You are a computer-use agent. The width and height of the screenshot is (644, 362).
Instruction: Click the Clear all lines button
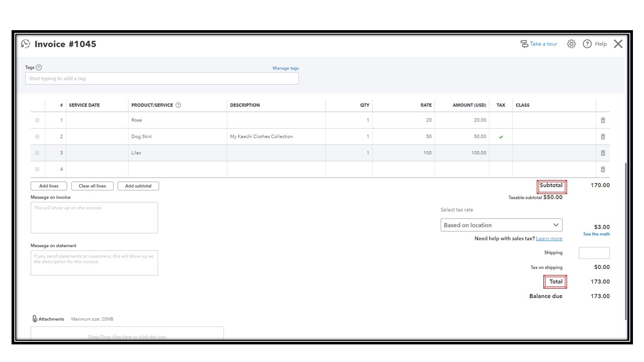[x=93, y=186]
